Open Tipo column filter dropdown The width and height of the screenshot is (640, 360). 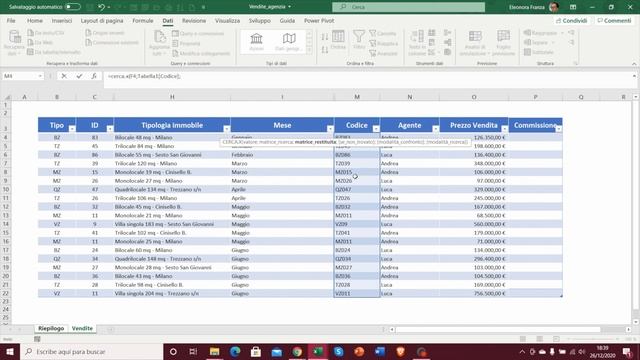coord(72,129)
